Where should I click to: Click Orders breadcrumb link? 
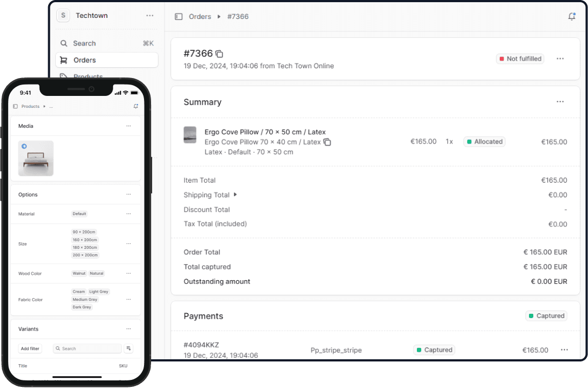tap(200, 17)
